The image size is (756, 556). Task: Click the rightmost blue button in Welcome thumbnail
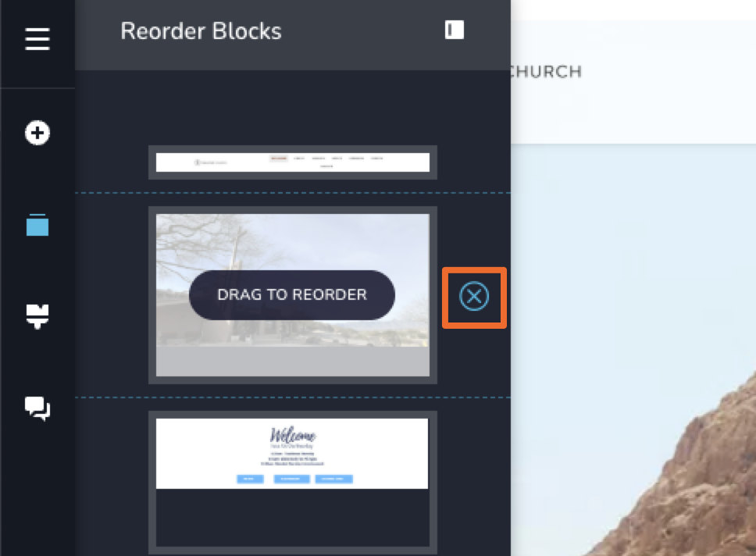pyautogui.click(x=334, y=479)
